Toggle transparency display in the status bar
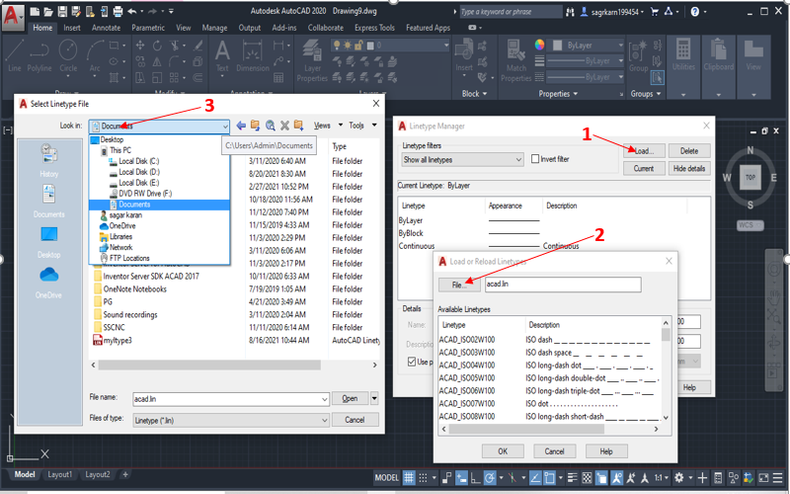 587,477
